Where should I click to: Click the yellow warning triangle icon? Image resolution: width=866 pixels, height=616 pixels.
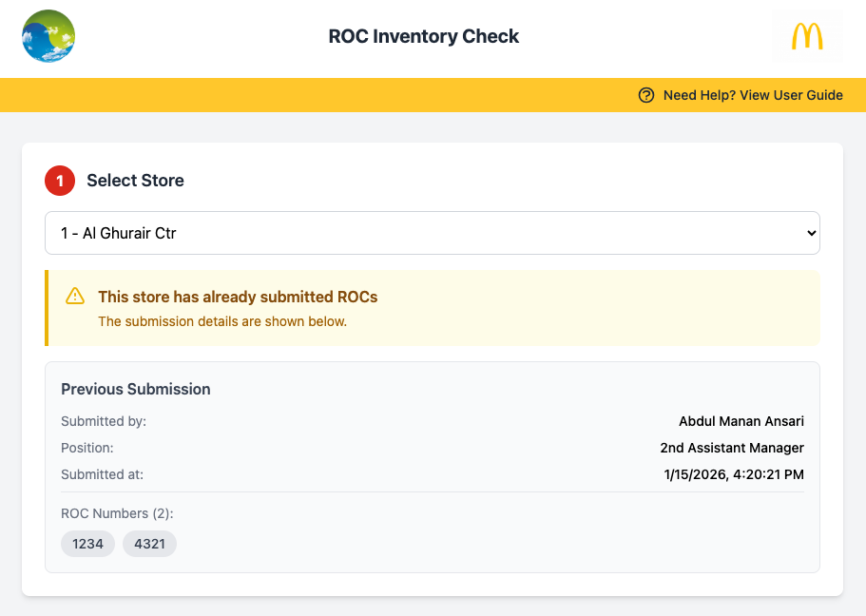coord(75,297)
